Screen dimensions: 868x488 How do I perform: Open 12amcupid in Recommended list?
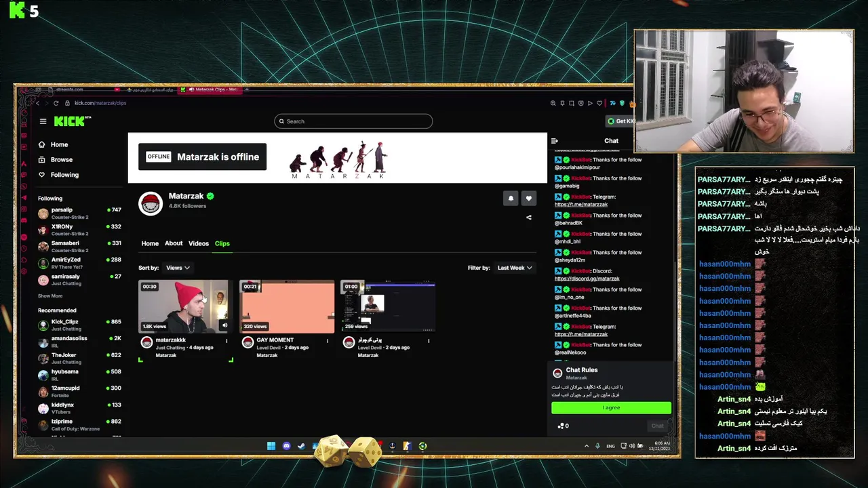click(x=79, y=391)
